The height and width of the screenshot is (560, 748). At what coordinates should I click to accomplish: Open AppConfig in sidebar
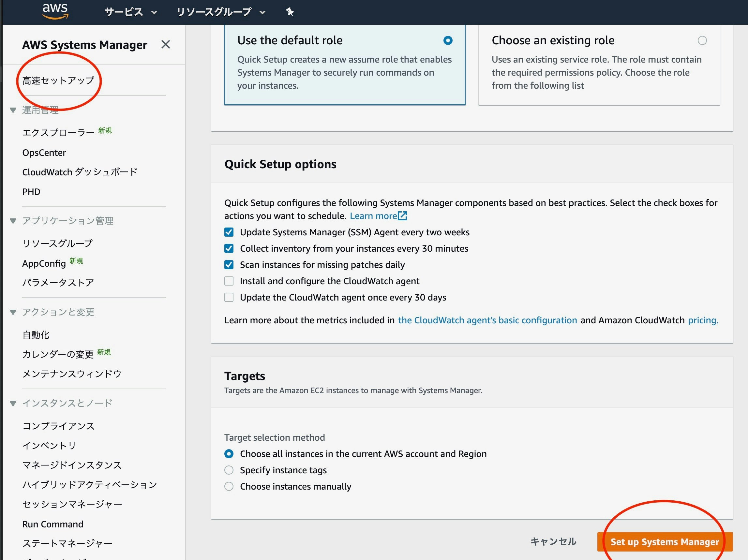point(44,263)
